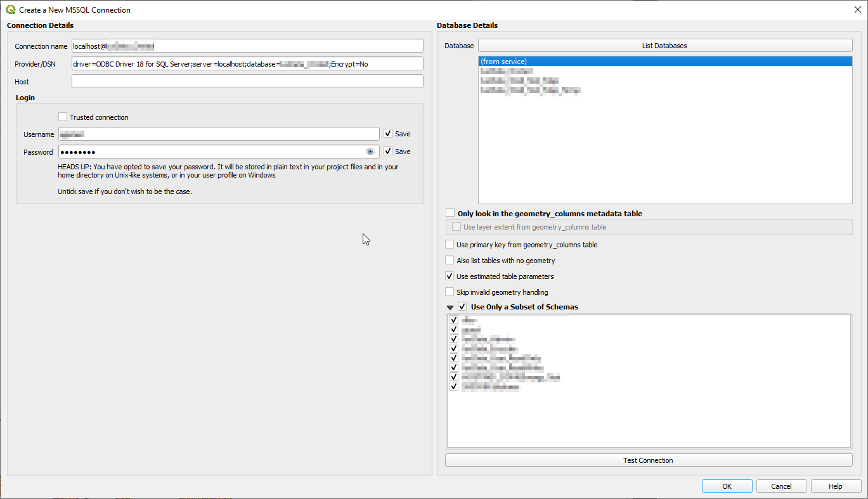Click the 'Test Connection' button
The image size is (868, 499).
tap(648, 460)
